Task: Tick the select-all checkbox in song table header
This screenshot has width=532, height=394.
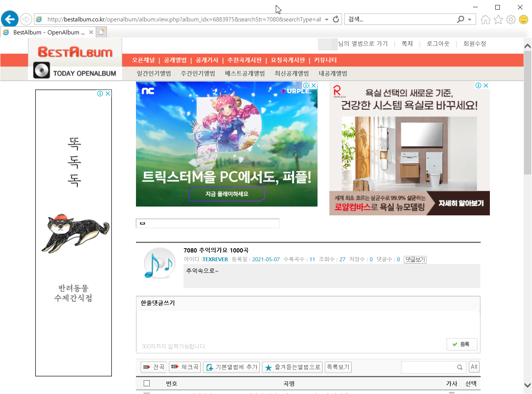Action: [x=147, y=383]
